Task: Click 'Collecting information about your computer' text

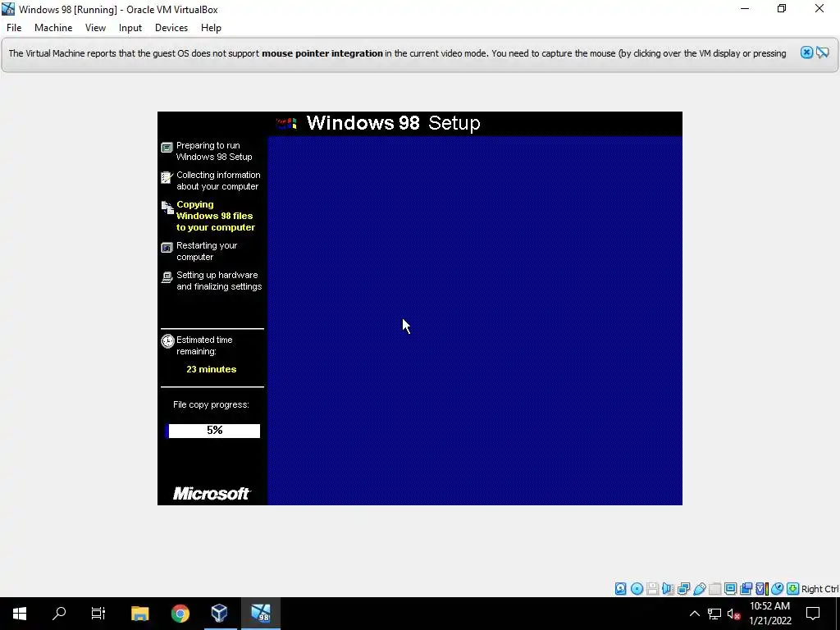Action: 218,180
